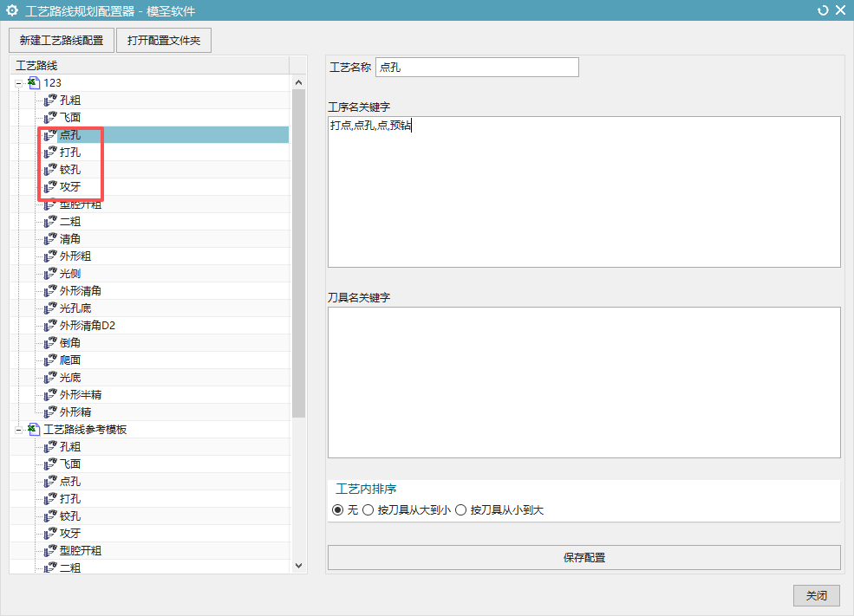Click the process icon beside 光侧
854x616 pixels.
pos(50,274)
